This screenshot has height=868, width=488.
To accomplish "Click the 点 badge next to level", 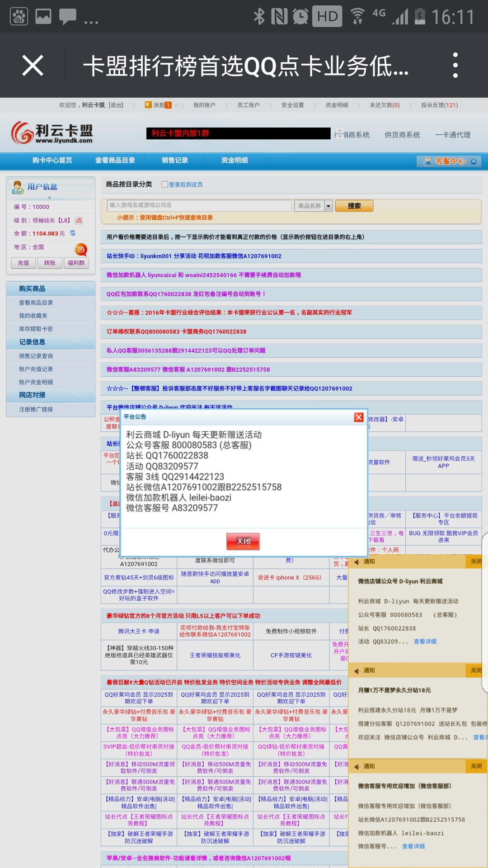I will click(x=79, y=220).
